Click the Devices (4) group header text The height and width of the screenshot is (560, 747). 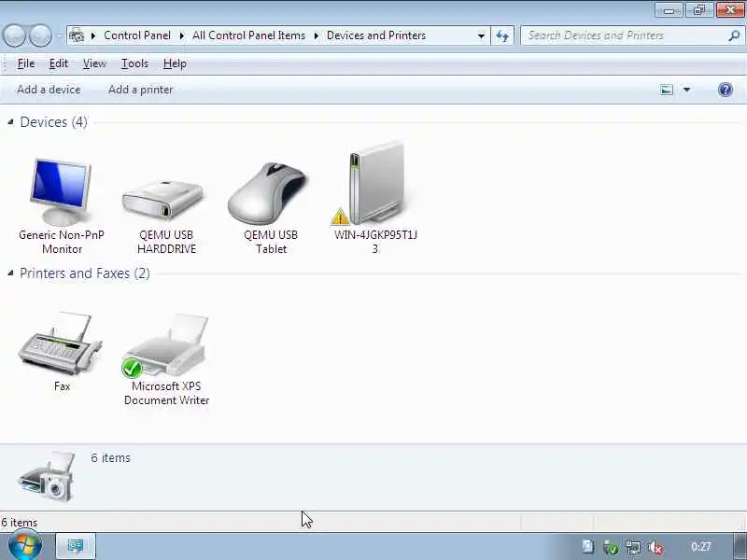[53, 122]
